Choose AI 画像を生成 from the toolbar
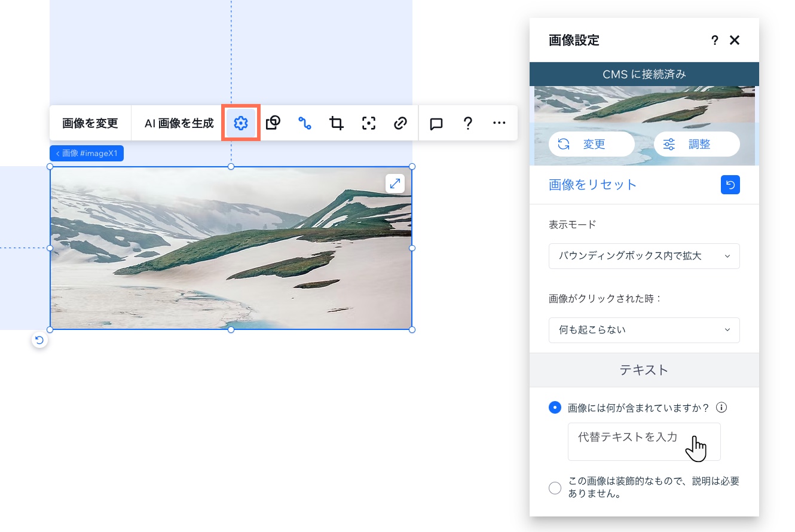Viewport: 795px width, 532px height. point(178,123)
